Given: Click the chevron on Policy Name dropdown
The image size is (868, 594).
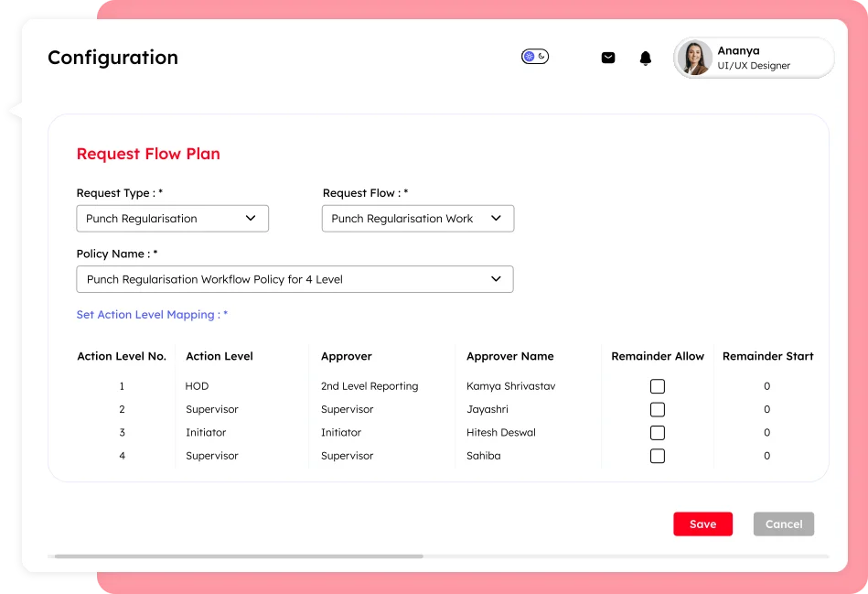Looking at the screenshot, I should (x=496, y=279).
